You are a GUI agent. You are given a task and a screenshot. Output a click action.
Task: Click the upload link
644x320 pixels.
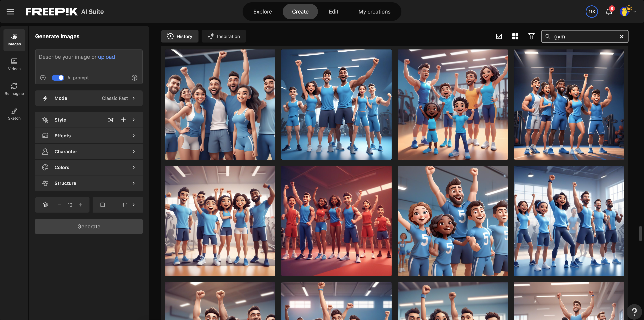[x=106, y=57]
